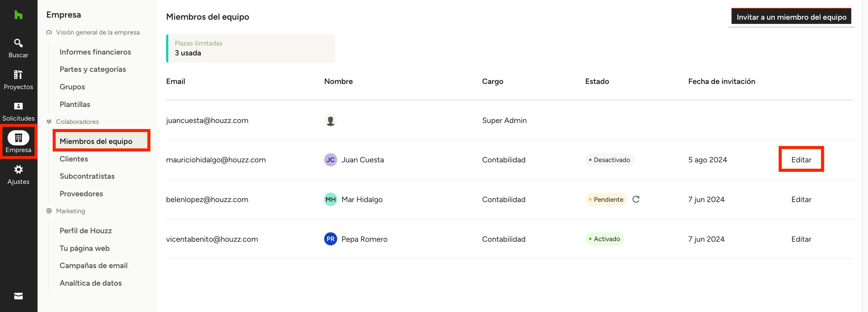This screenshot has height=312, width=868.
Task: Click the Houzz logo icon
Action: tap(18, 15)
